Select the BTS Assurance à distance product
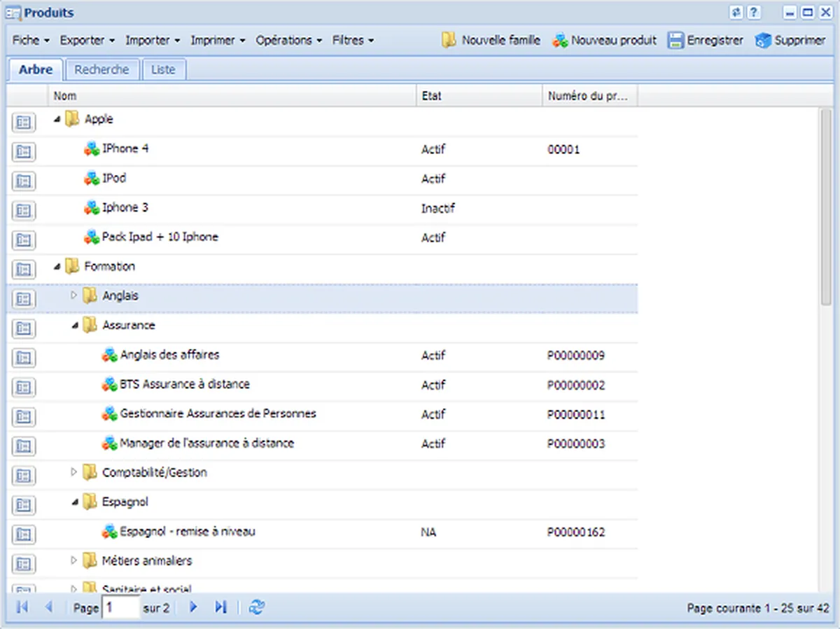 [185, 385]
